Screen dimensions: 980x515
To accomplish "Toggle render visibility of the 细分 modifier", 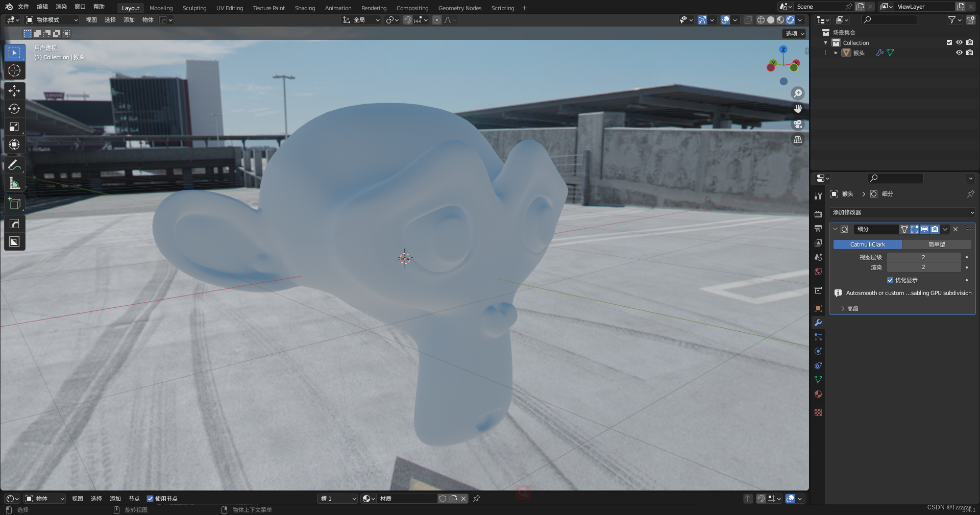I will pos(935,229).
